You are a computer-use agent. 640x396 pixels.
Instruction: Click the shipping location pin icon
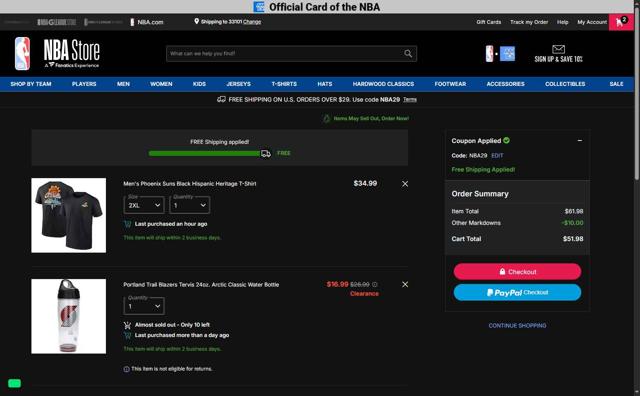coord(196,21)
